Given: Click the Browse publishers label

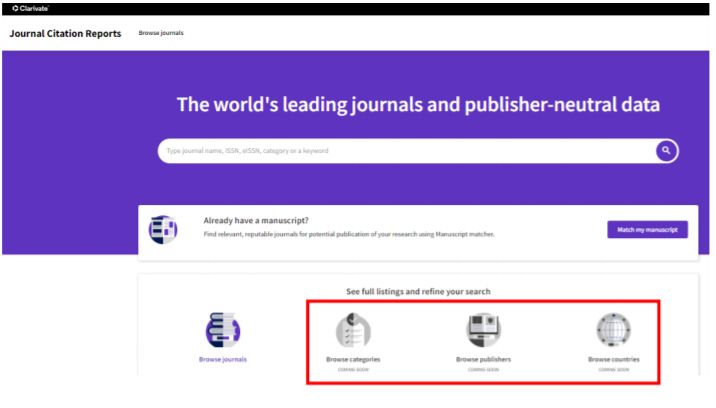Looking at the screenshot, I should (x=484, y=359).
